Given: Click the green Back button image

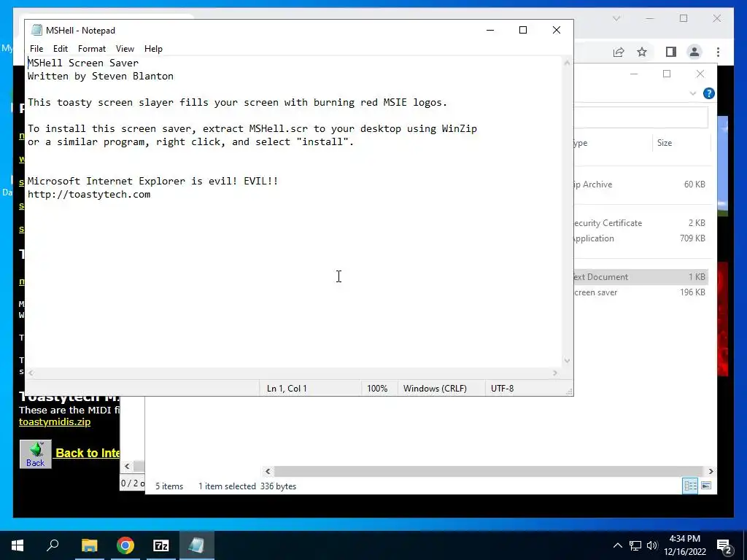Looking at the screenshot, I should tap(35, 454).
